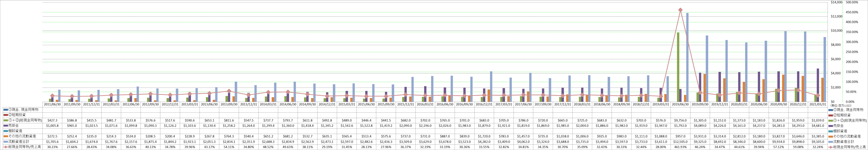The height and width of the screenshot is (150, 868).
Task: Select the 46.24% ratio cell
Action: click(x=700, y=147)
